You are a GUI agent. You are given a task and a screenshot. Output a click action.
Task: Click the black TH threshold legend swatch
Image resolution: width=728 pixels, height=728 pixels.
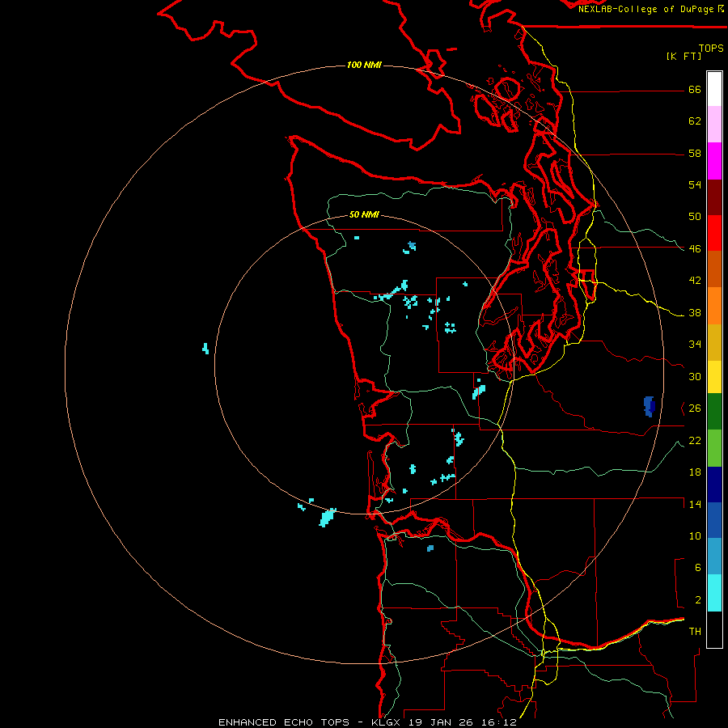714,629
